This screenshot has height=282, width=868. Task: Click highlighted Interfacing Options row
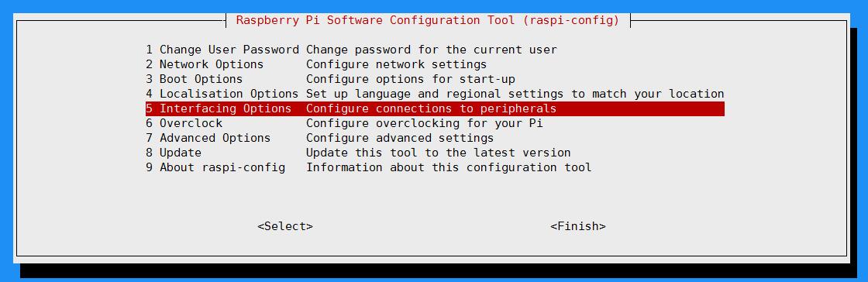tap(435, 109)
